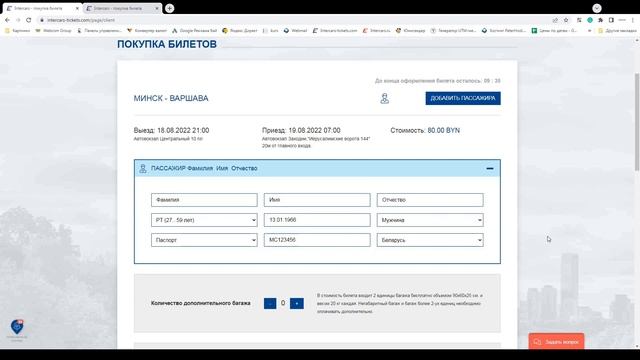This screenshot has width=640, height=360.
Task: Click the Количество дополнительного багажа label
Action: click(200, 303)
